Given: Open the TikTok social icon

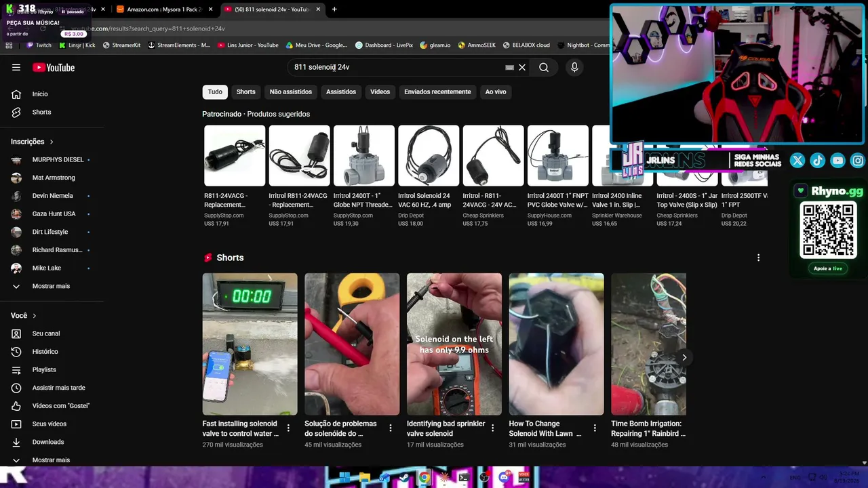Looking at the screenshot, I should [818, 161].
